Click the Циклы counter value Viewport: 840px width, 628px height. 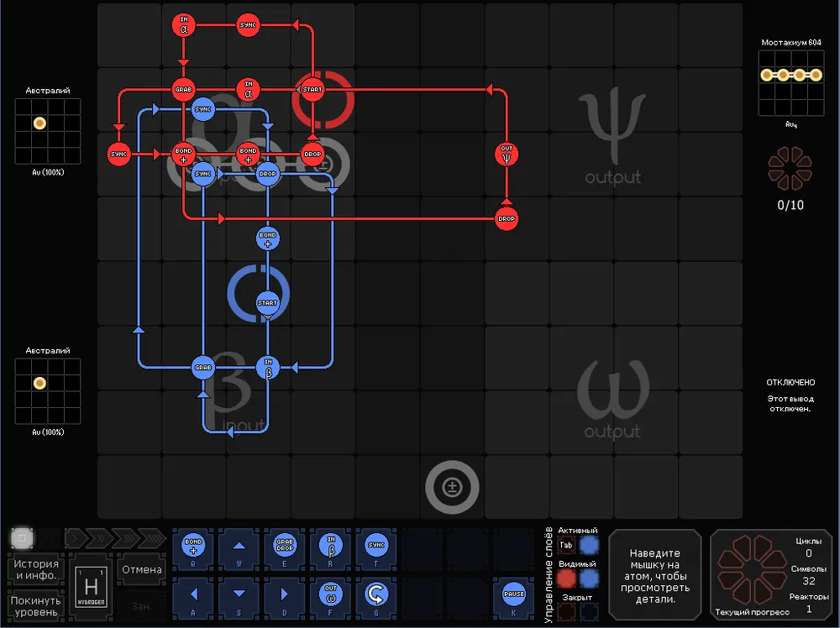(808, 553)
